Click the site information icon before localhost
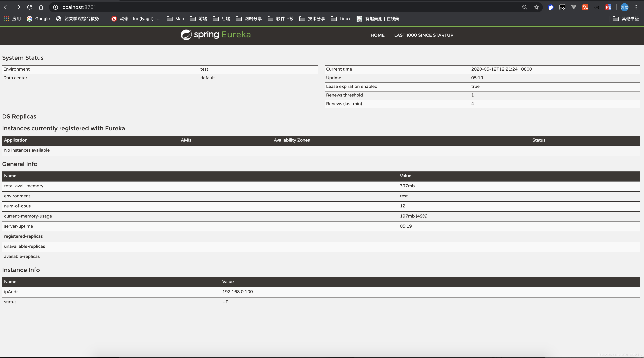The width and height of the screenshot is (644, 358). (x=55, y=7)
